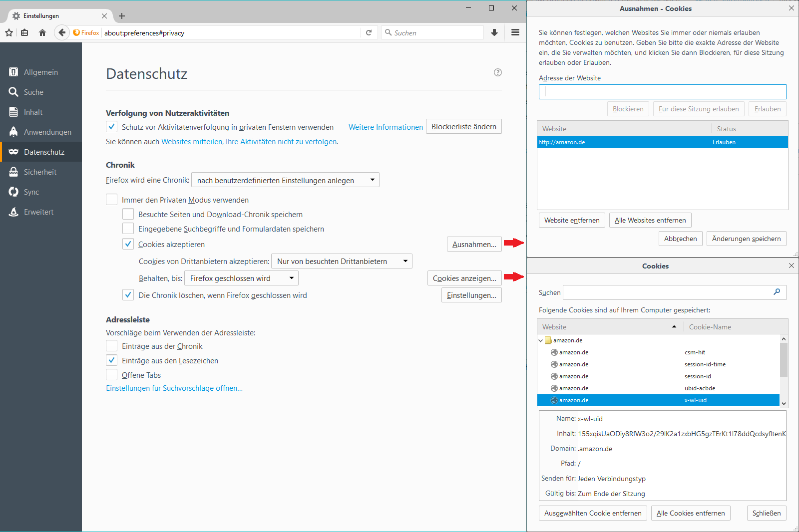
Task: Collapse the amazon.de cookie folder
Action: 541,340
